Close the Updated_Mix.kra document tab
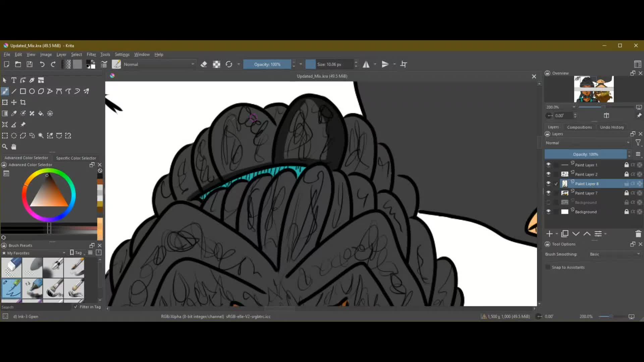 click(x=534, y=76)
